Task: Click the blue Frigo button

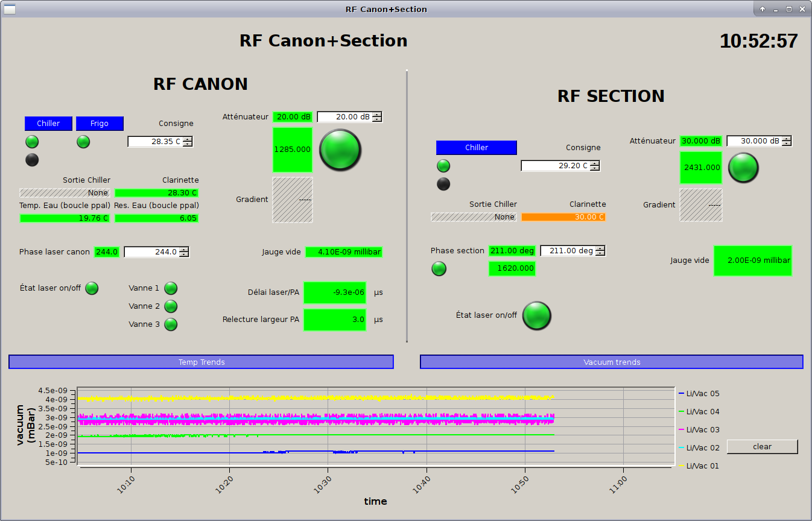Action: pos(100,124)
